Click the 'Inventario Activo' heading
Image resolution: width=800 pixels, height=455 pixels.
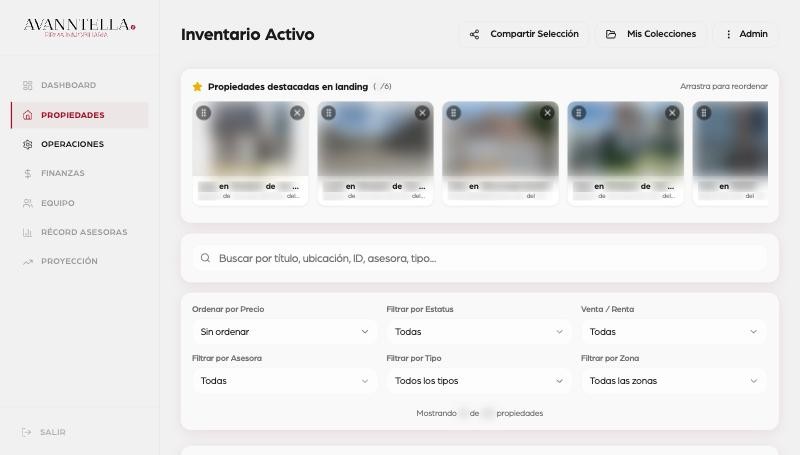tap(247, 34)
